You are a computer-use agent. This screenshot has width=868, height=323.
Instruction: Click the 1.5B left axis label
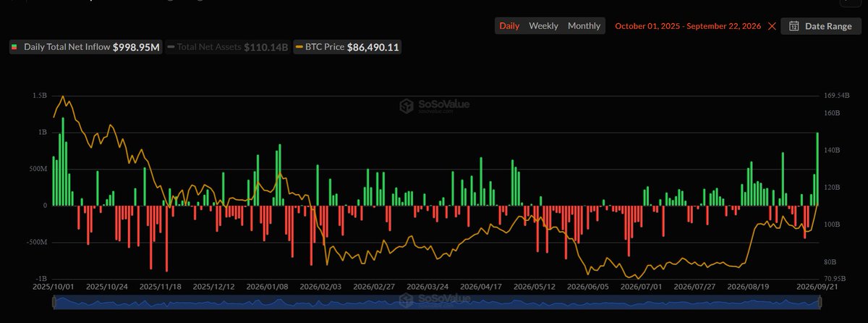point(40,96)
